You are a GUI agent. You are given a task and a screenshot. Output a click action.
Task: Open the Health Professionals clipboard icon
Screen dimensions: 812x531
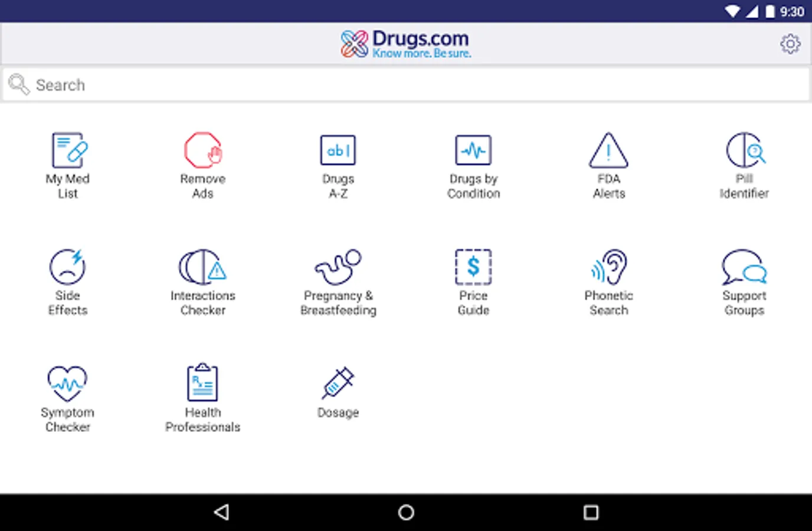tap(203, 382)
